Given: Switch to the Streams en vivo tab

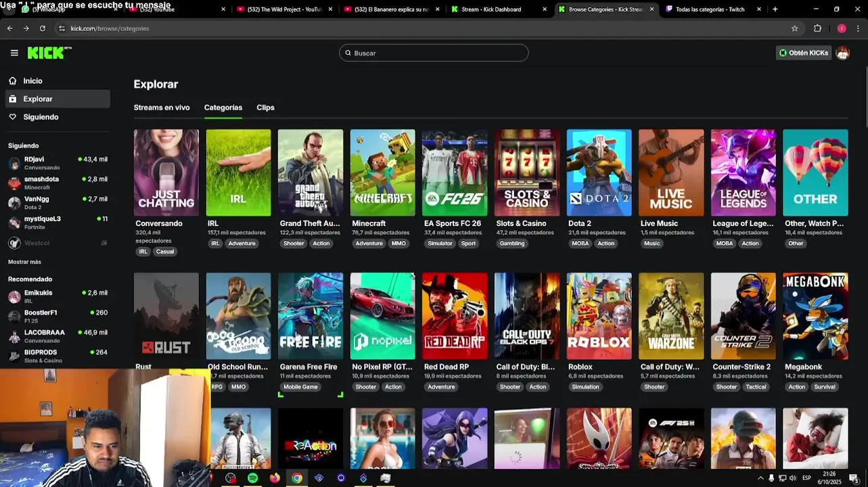Looking at the screenshot, I should click(x=162, y=108).
